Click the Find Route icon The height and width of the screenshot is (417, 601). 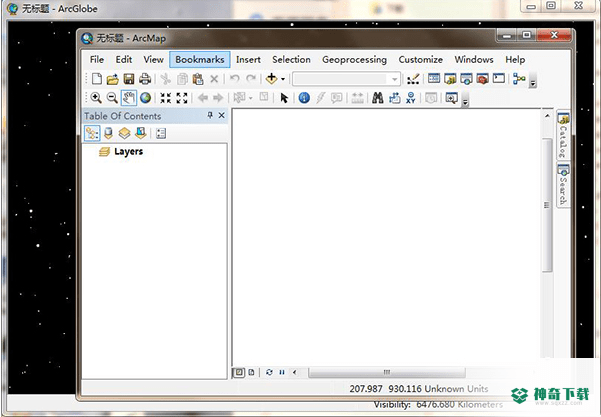[x=394, y=98]
